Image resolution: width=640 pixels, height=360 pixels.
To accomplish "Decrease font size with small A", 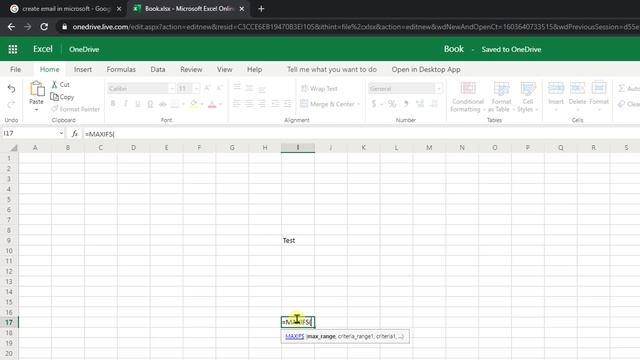I will click(219, 88).
